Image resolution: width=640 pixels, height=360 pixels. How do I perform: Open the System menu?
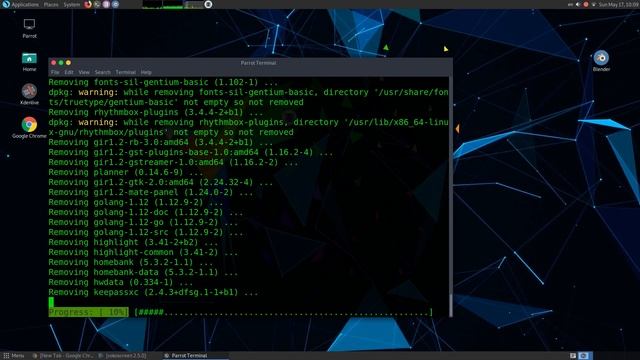click(72, 4)
